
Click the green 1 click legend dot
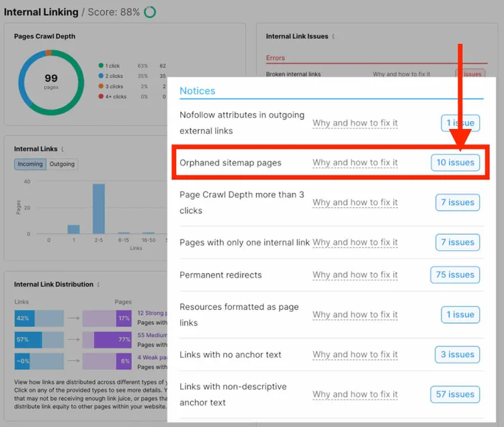pos(101,66)
